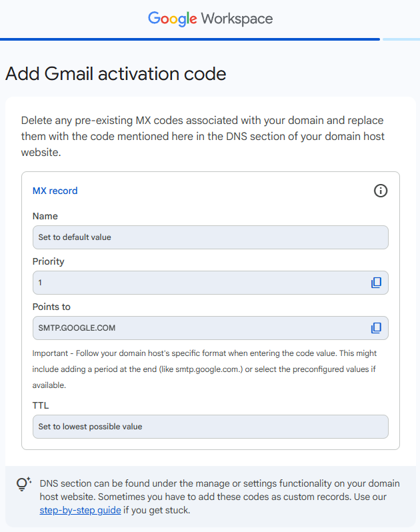This screenshot has width=420, height=532.
Task: Click the MX record heading
Action: (55, 191)
